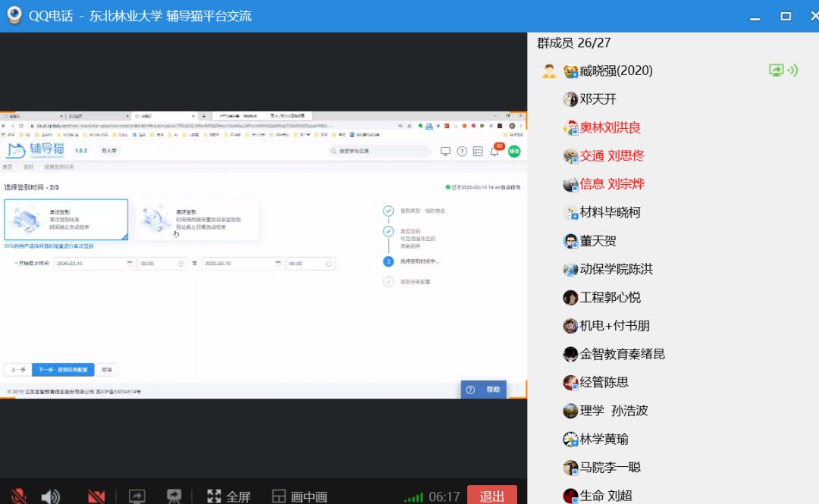Open the end date field 2020-02-16
819x504 pixels.
coord(243,264)
